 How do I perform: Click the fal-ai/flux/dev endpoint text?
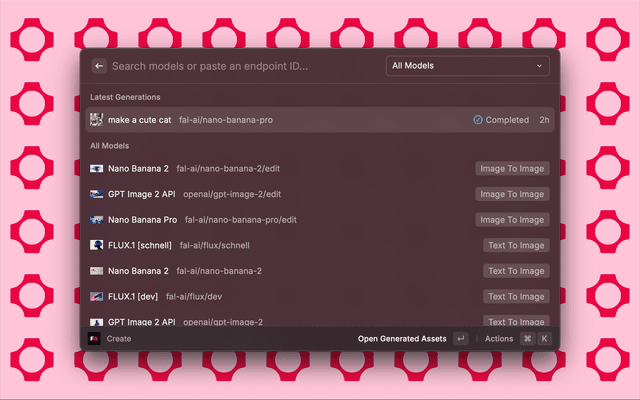click(194, 297)
